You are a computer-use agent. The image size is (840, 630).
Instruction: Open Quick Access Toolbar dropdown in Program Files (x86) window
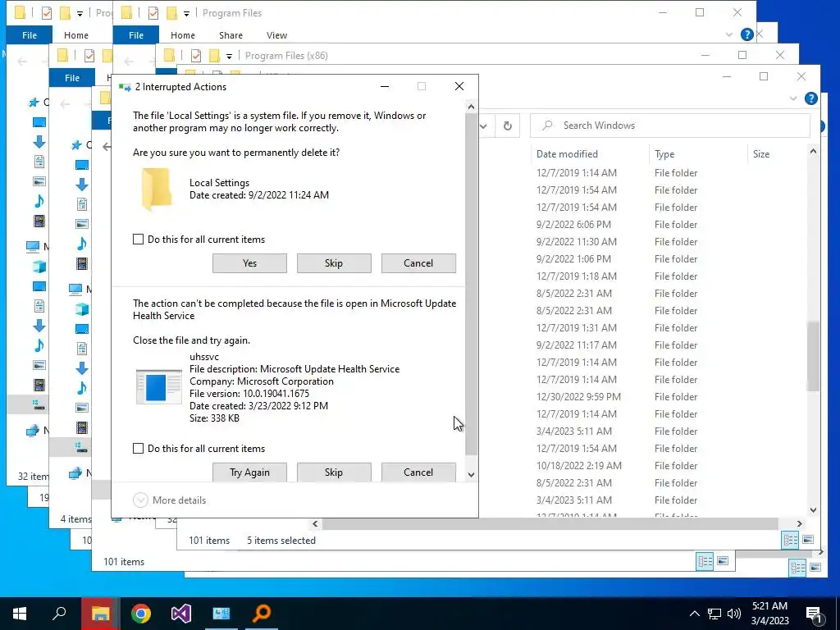click(229, 56)
